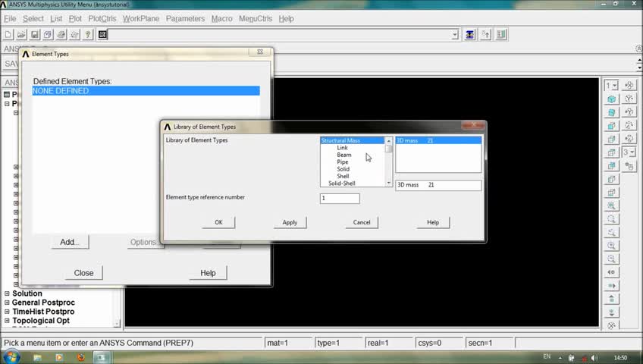The image size is (643, 364).
Task: Select 'Shell' in the element family list
Action: click(343, 176)
